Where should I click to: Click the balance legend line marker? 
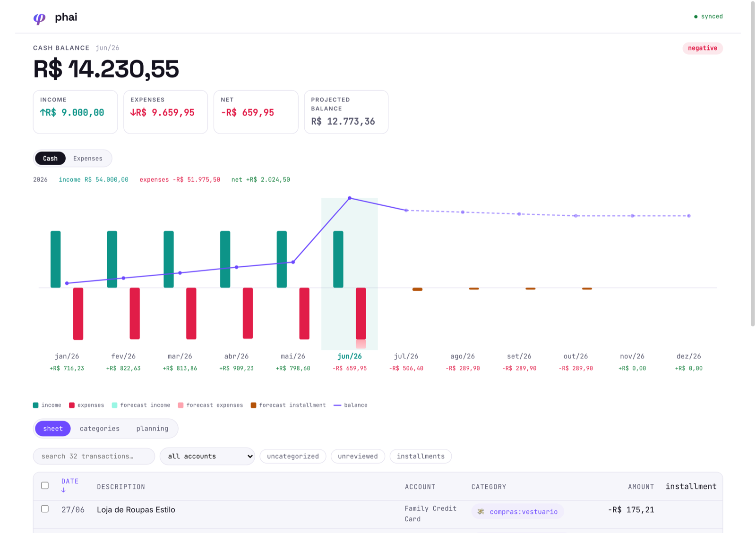[x=337, y=405]
